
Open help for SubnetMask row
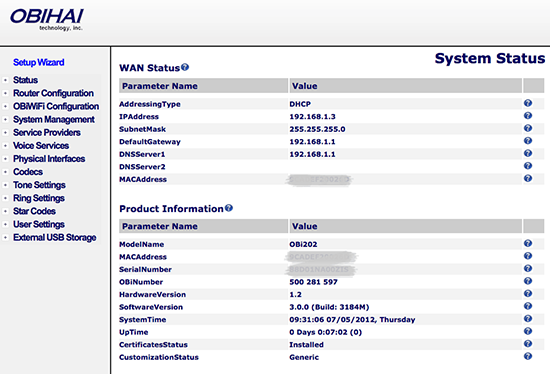pos(528,128)
